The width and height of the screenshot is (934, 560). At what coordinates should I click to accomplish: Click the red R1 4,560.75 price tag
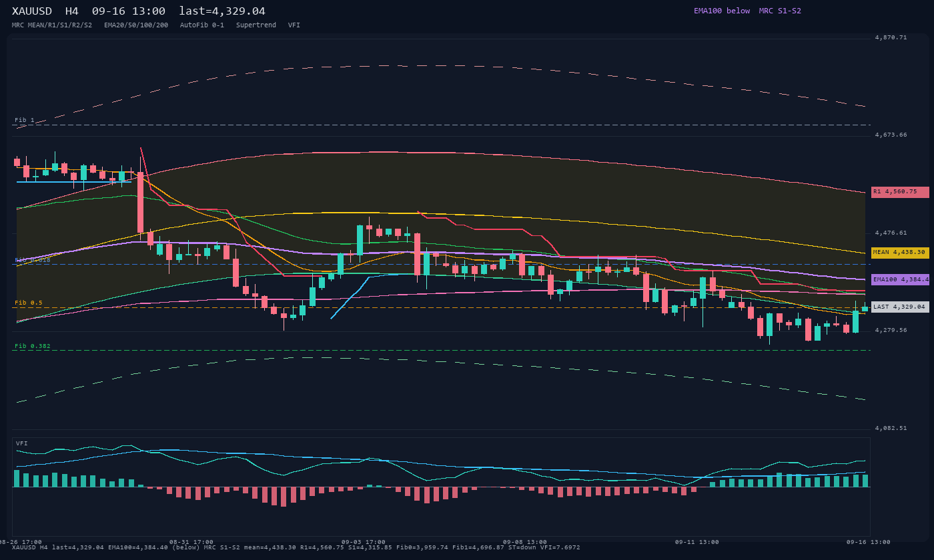[900, 192]
